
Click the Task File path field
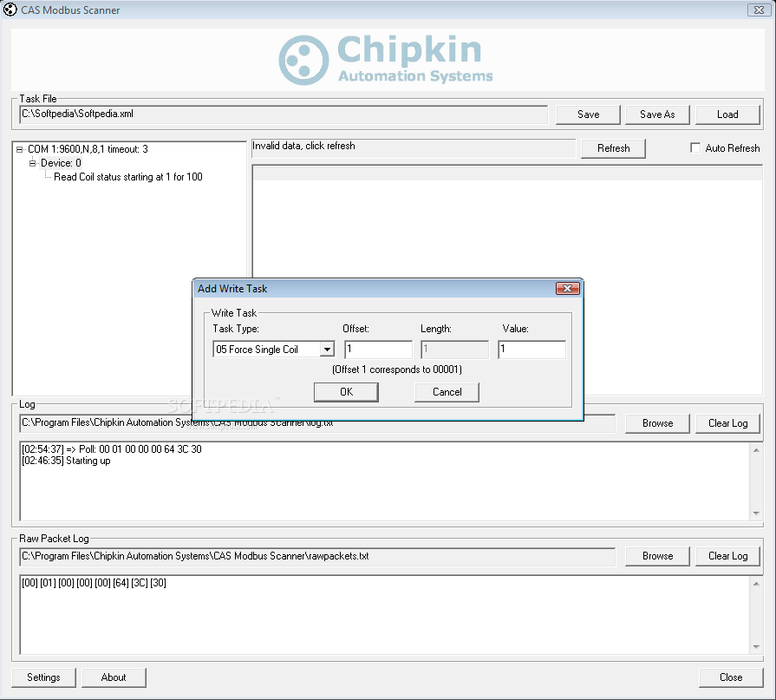point(284,114)
